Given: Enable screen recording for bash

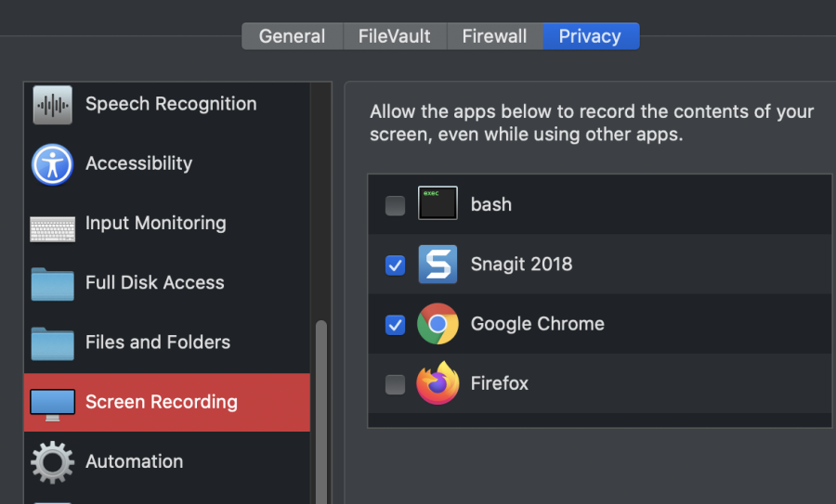Looking at the screenshot, I should [x=396, y=205].
